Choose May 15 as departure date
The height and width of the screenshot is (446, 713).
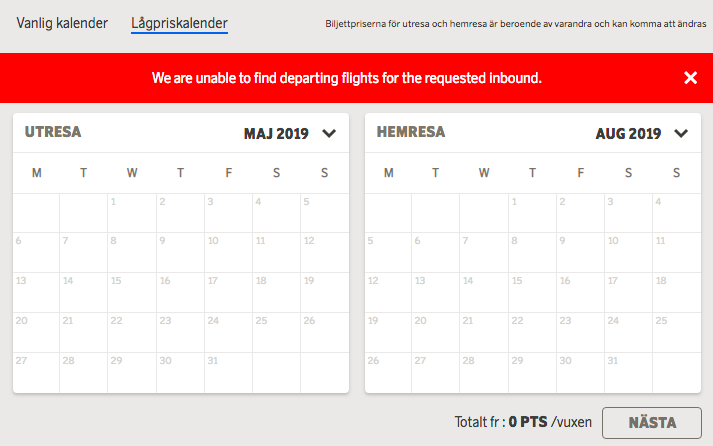tap(132, 293)
